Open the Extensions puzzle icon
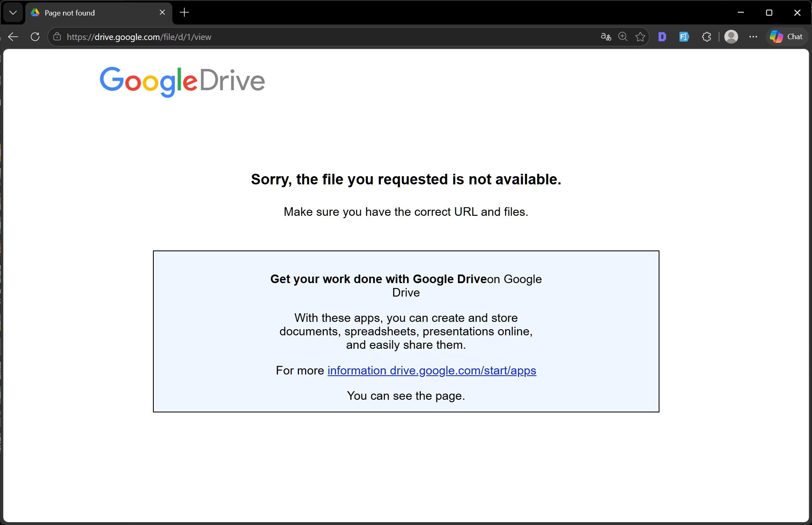The height and width of the screenshot is (525, 812). tap(707, 37)
